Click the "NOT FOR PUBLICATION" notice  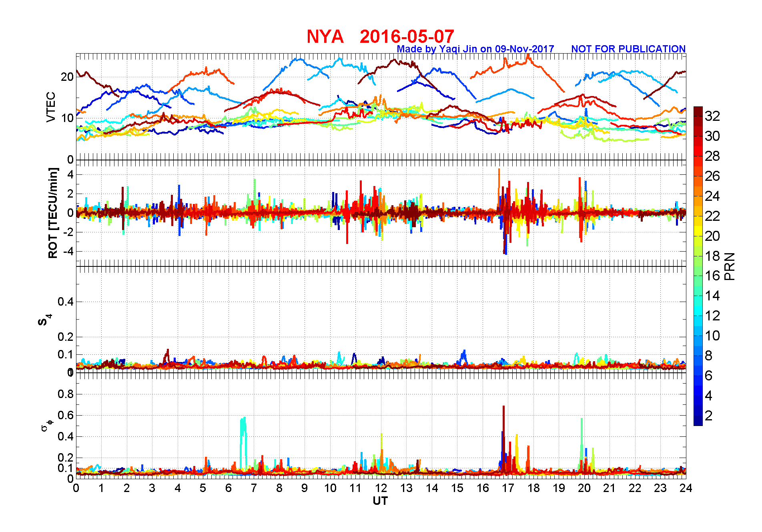[x=628, y=49]
